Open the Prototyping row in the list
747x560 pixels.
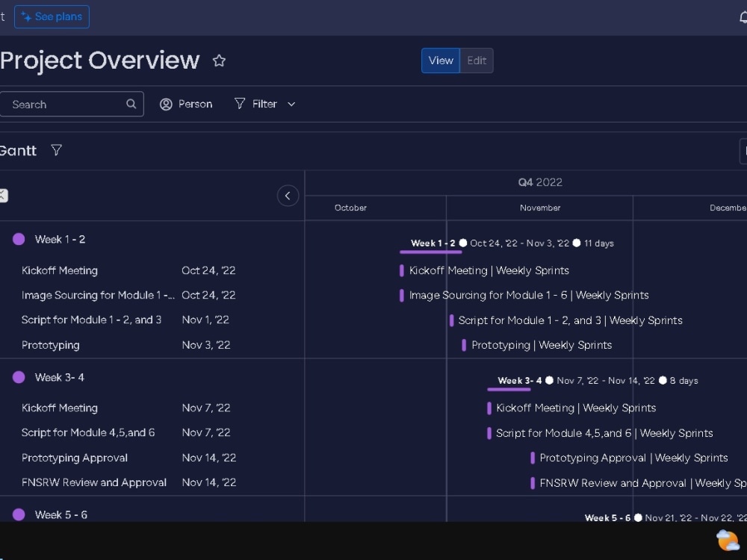[x=51, y=345]
